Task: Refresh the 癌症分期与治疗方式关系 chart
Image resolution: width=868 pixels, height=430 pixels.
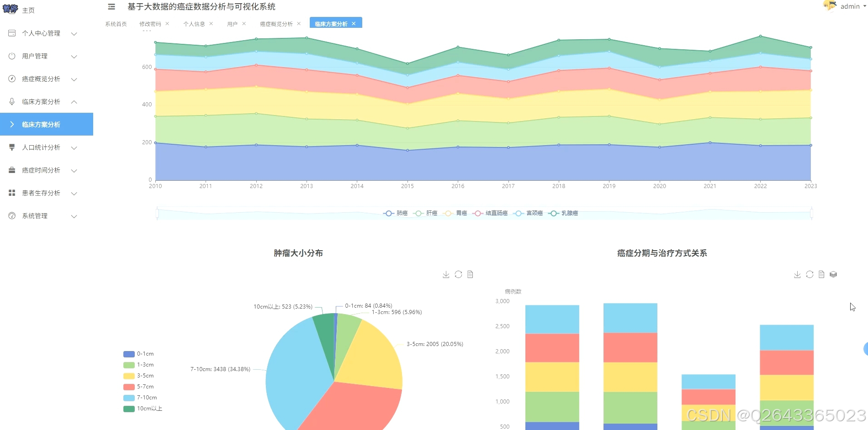Action: [x=809, y=274]
